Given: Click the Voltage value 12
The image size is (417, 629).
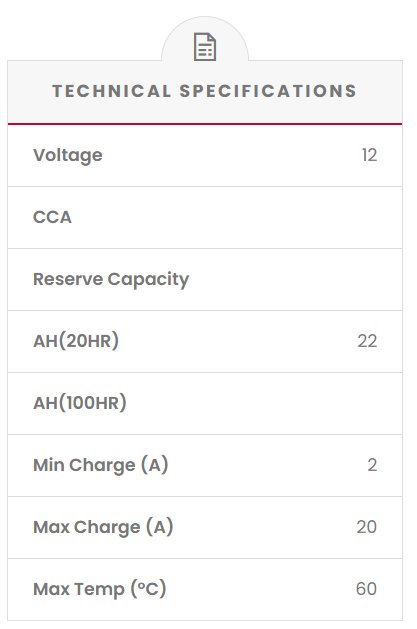Looking at the screenshot, I should pyautogui.click(x=369, y=155).
